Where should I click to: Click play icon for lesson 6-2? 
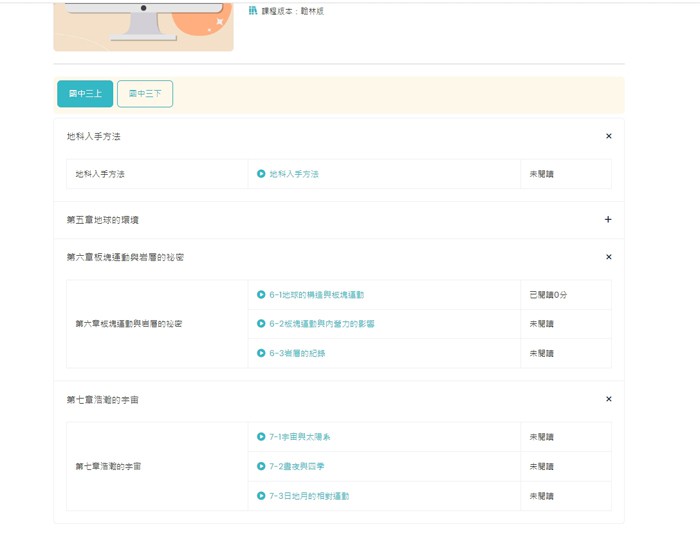tap(261, 324)
